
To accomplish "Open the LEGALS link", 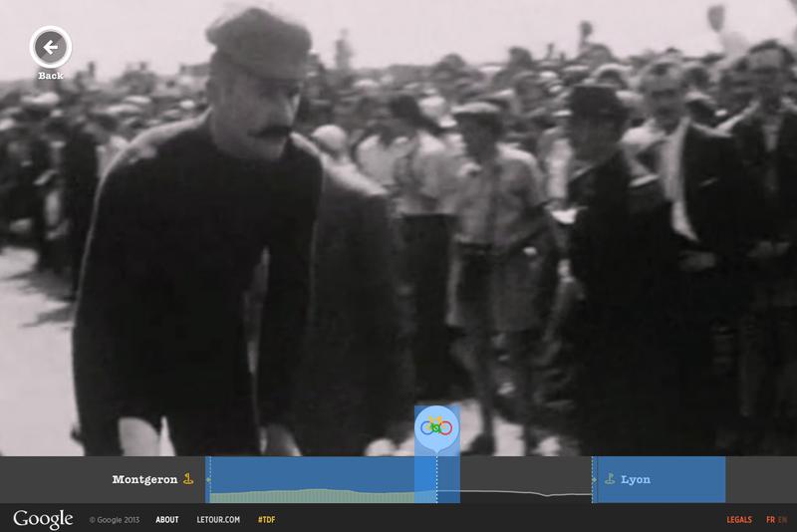I will coord(739,520).
